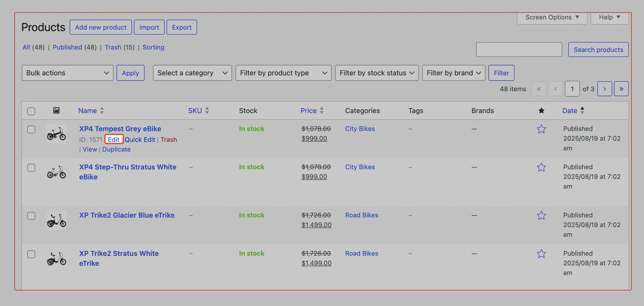Open XP4 Step-Thru Stratus White eBike title
This screenshot has width=644, height=306.
pos(128,172)
